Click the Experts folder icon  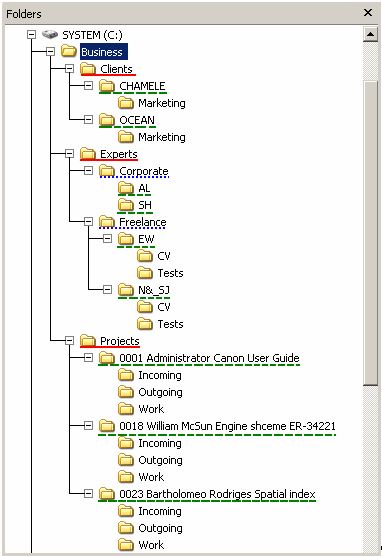point(88,153)
